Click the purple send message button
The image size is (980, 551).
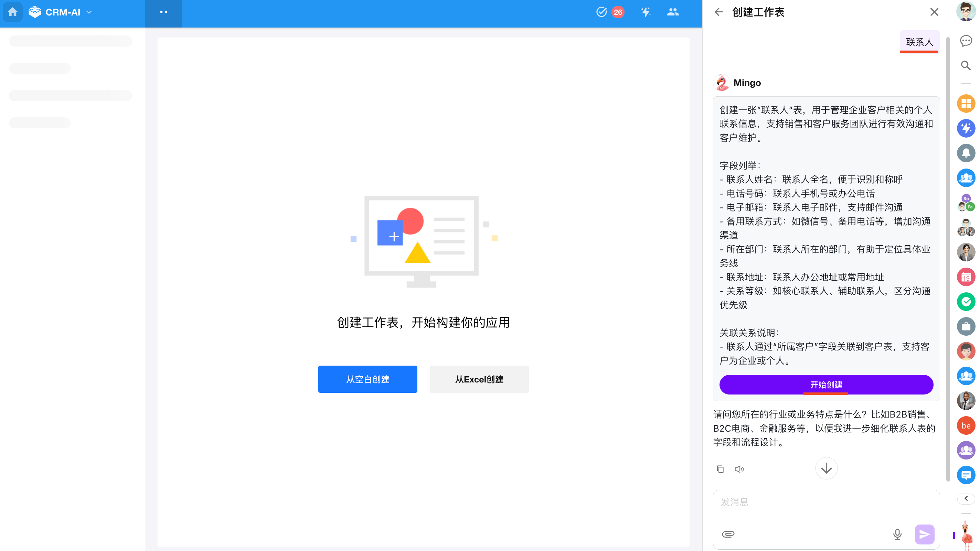pos(925,534)
